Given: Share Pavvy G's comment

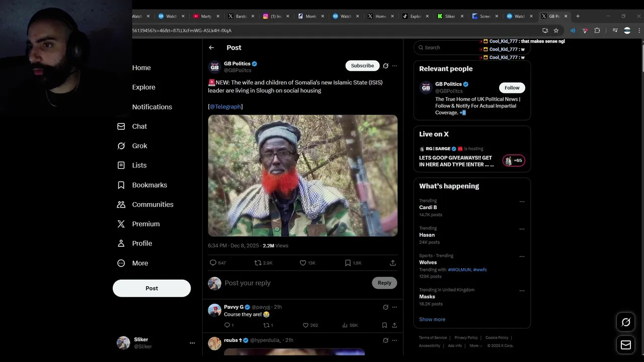Looking at the screenshot, I should click(394, 325).
